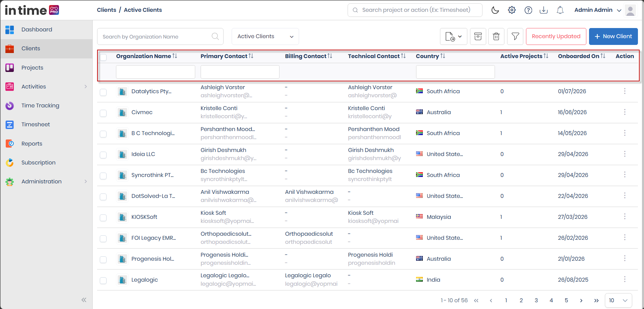The width and height of the screenshot is (644, 309).
Task: Open Admin Admin user menu
Action: coord(598,10)
